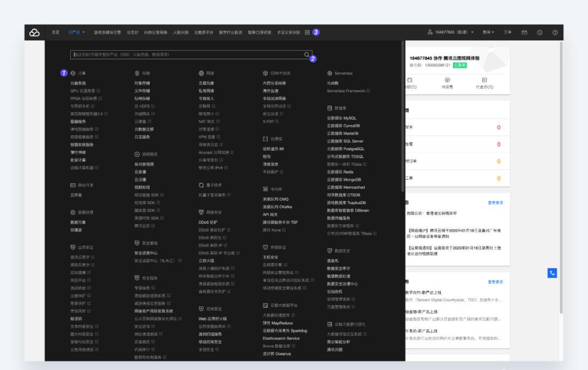Open Web 应用防火墙

click(x=213, y=319)
